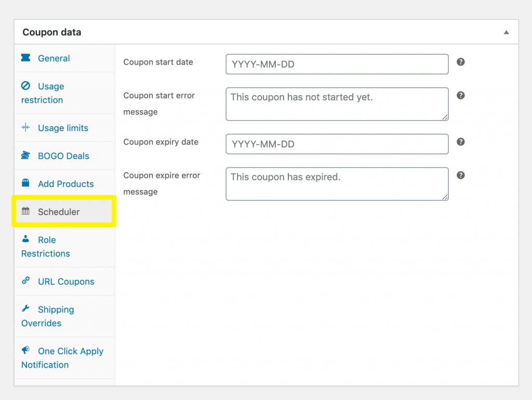This screenshot has width=532, height=400.
Task: Click the General ticket icon
Action: tap(25, 58)
